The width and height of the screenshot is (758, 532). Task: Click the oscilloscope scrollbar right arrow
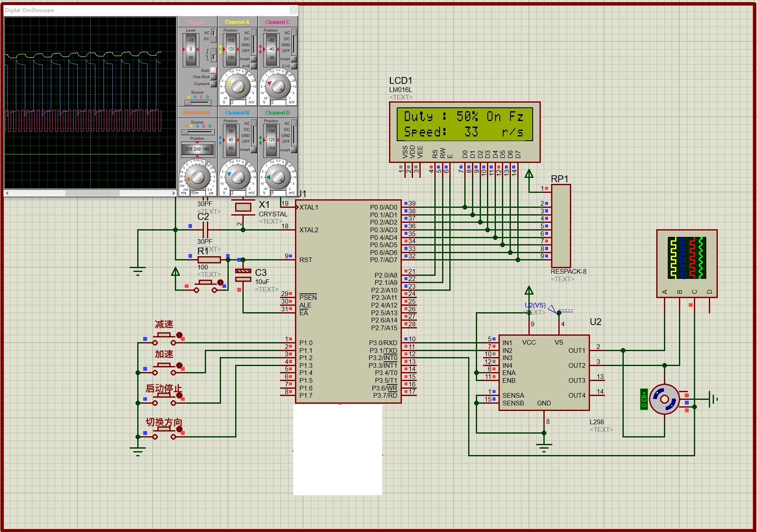173,193
